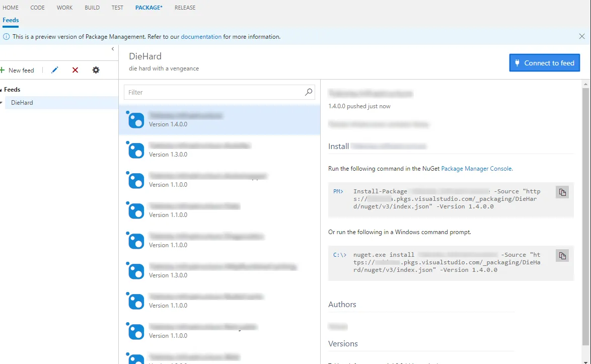This screenshot has width=591, height=364.
Task: Click inside the package filter field
Action: point(201,93)
